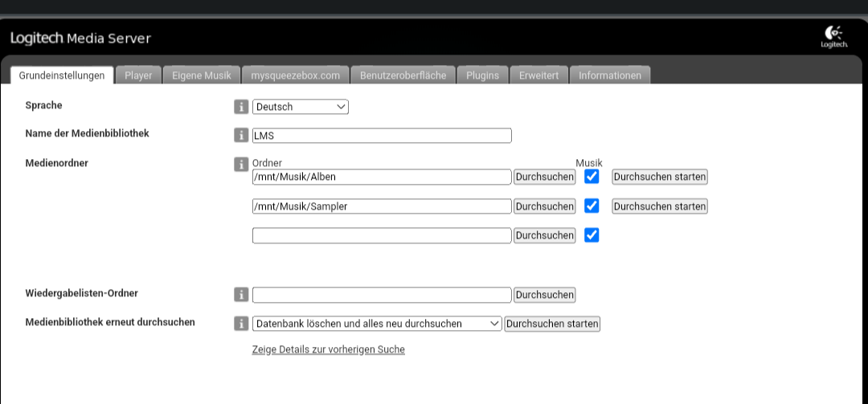
Task: Select the Erweitert tab
Action: pyautogui.click(x=538, y=75)
